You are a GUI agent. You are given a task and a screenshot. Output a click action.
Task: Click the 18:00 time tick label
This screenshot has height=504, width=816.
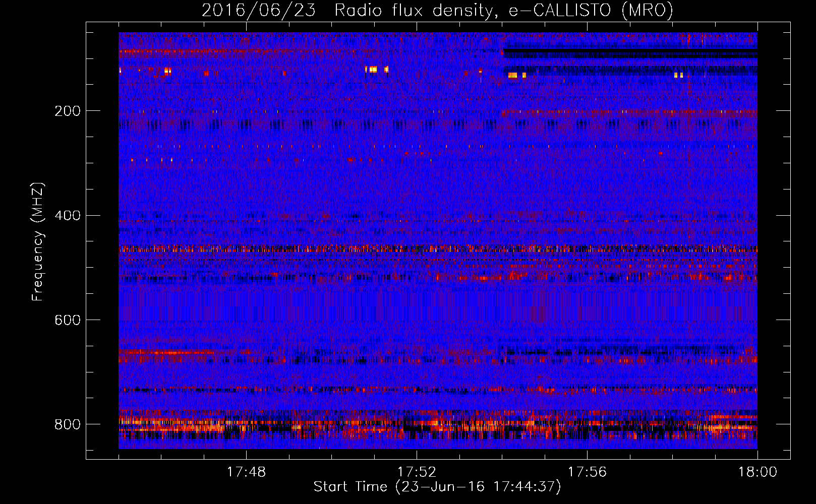(757, 472)
